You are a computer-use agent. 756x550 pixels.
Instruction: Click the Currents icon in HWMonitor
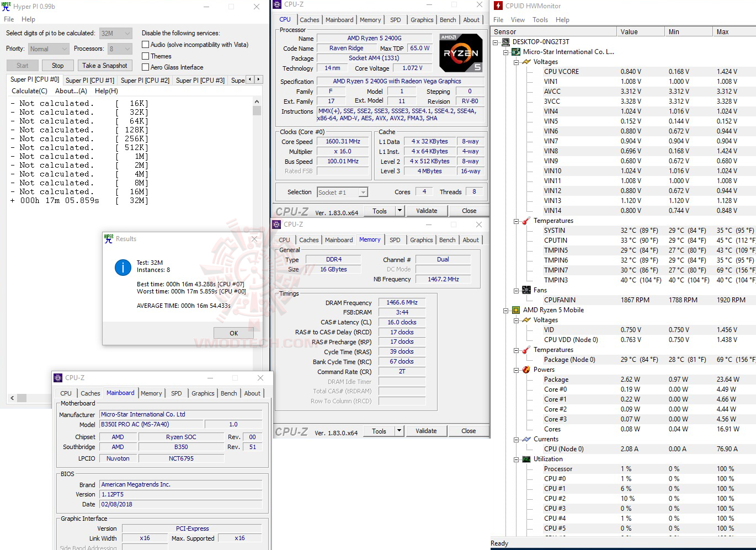526,439
